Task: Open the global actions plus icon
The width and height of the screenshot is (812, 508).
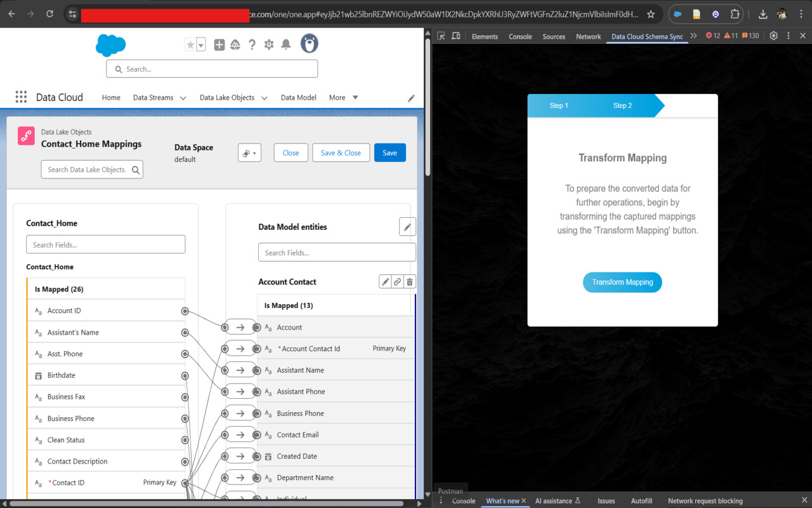Action: tap(219, 44)
